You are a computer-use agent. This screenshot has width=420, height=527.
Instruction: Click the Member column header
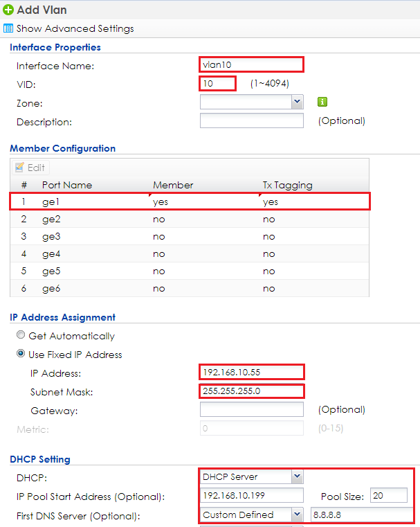pos(173,185)
